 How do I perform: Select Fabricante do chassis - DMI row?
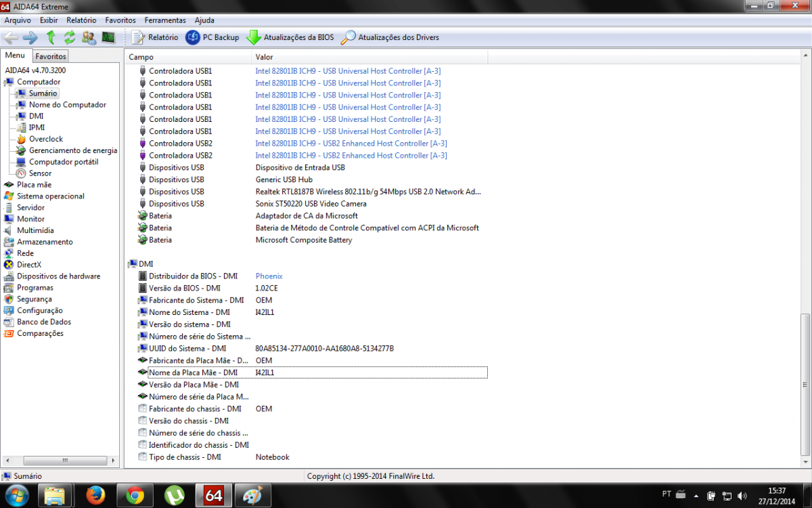312,409
